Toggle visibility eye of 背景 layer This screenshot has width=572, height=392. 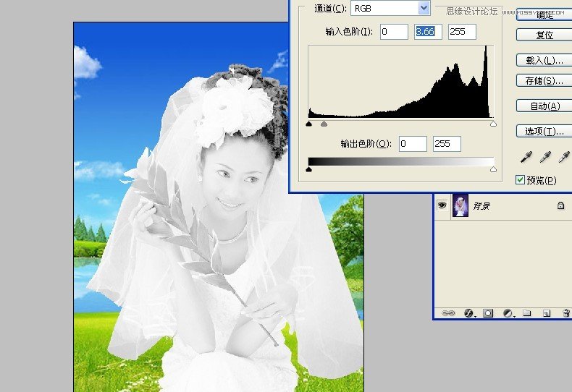coord(442,205)
